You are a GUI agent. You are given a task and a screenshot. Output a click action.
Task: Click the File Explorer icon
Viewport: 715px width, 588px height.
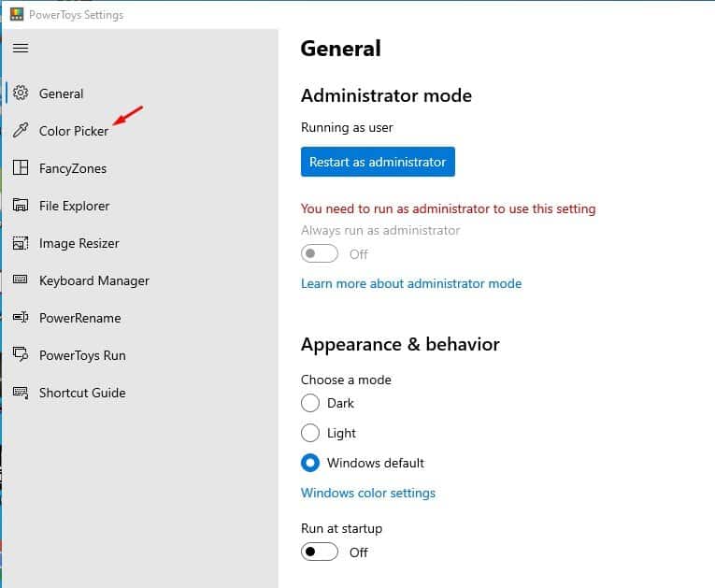click(x=20, y=206)
